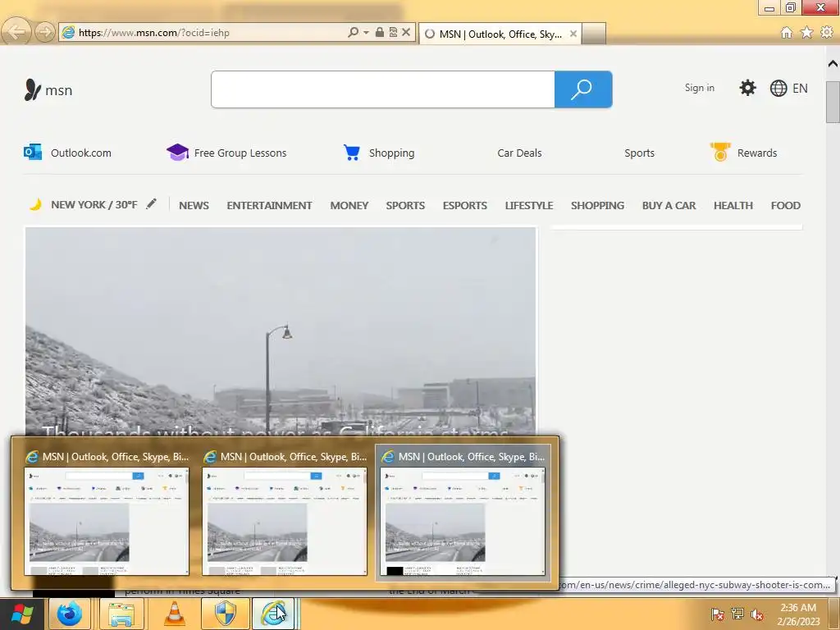Screen dimensions: 840x630
Task: Open the SPORTS navigation menu item
Action: tap(405, 206)
